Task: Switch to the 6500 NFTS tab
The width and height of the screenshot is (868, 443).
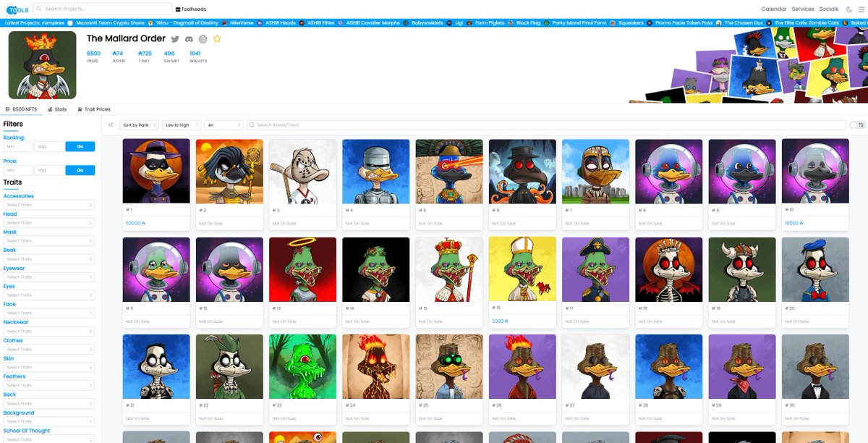Action: tap(21, 109)
